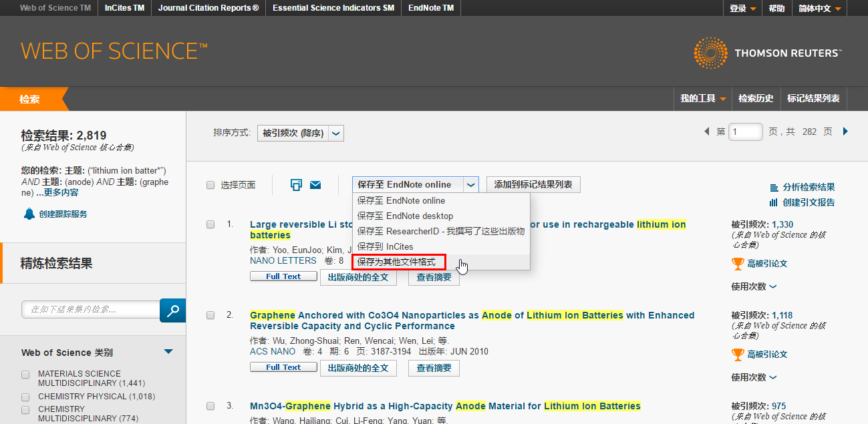The image size is (868, 424).
Task: Open the 简体中文 language dropdown
Action: click(x=820, y=9)
